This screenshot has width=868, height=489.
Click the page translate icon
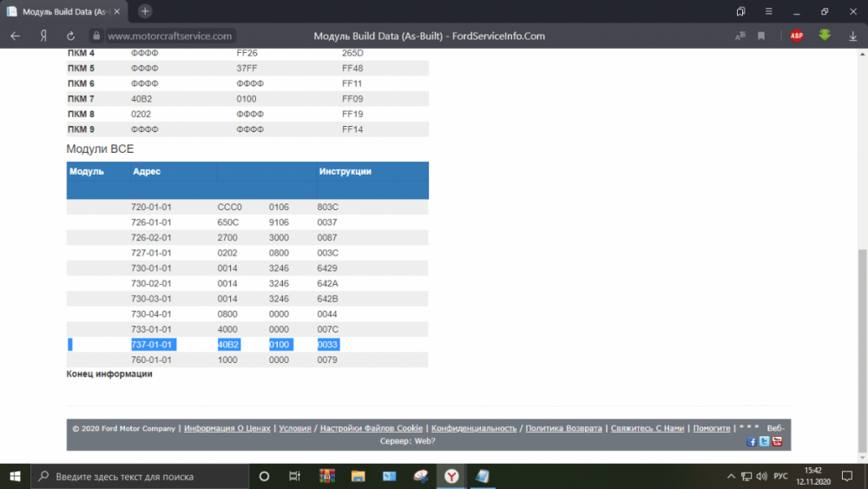click(740, 36)
